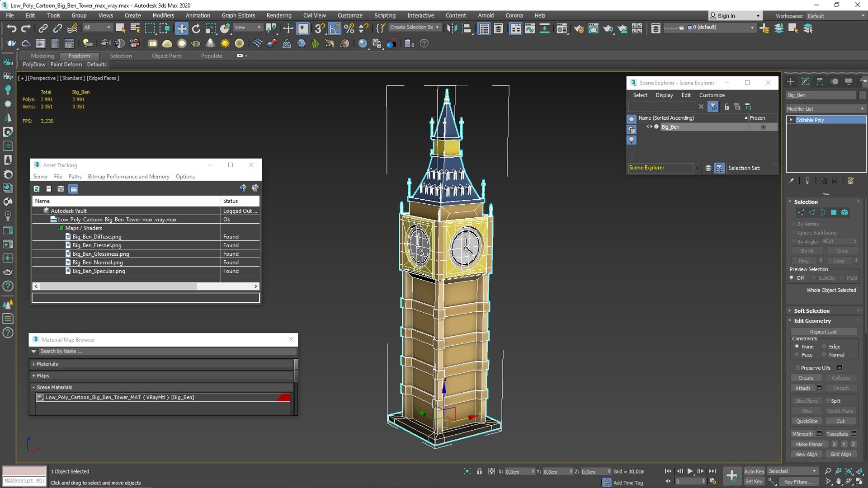Switch to Hierarchy command panel icon

click(x=820, y=81)
